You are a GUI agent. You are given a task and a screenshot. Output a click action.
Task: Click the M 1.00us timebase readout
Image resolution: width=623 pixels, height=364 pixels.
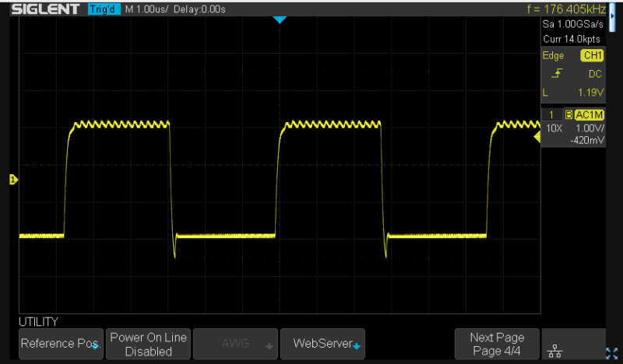point(148,9)
